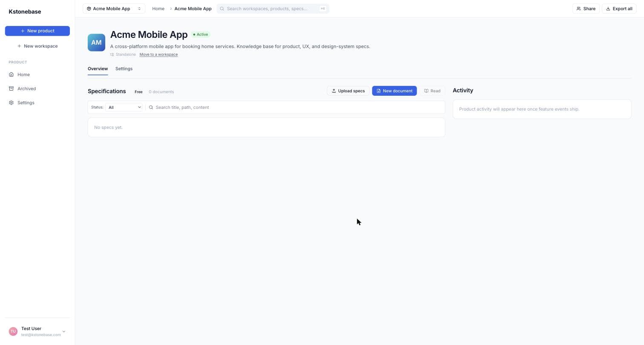This screenshot has height=345, width=644.
Task: Open the Acme Mobile App product switcher
Action: pyautogui.click(x=114, y=9)
